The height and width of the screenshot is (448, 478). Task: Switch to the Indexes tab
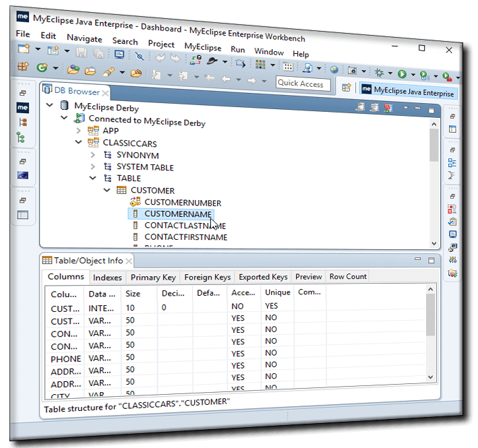click(107, 278)
